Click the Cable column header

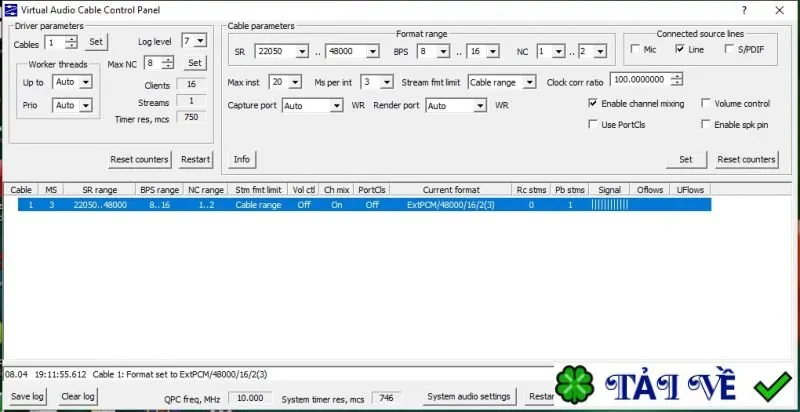tap(21, 190)
